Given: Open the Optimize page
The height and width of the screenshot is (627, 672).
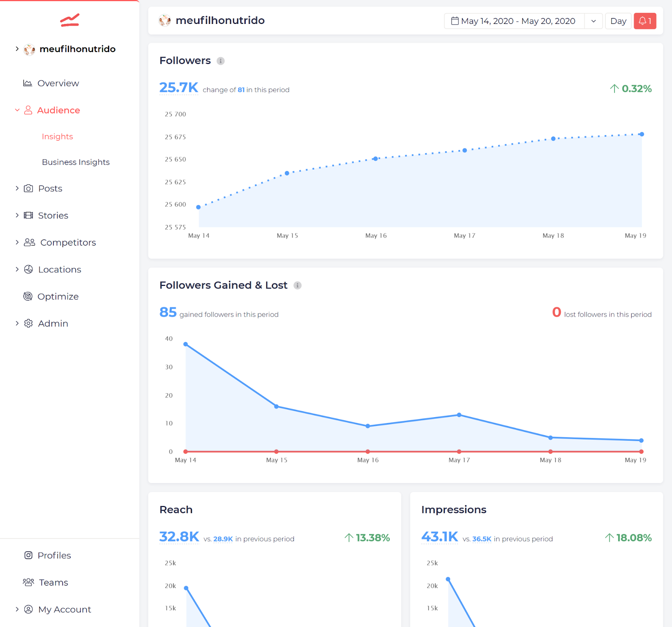Looking at the screenshot, I should [58, 296].
